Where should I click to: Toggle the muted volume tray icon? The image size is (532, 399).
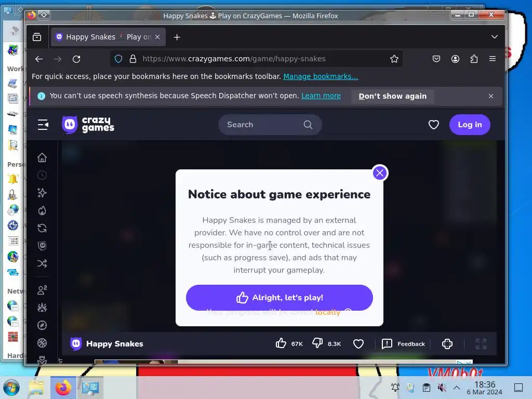[442, 388]
